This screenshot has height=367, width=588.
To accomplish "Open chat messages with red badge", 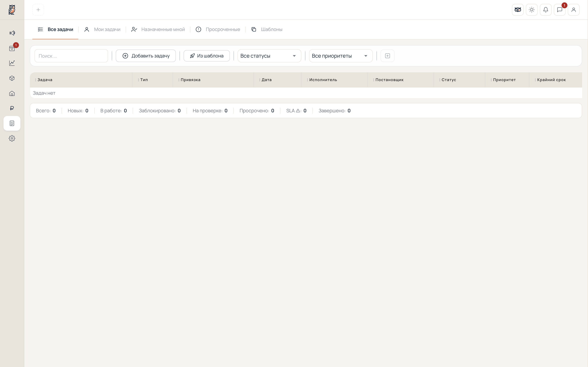I will tap(560, 10).
